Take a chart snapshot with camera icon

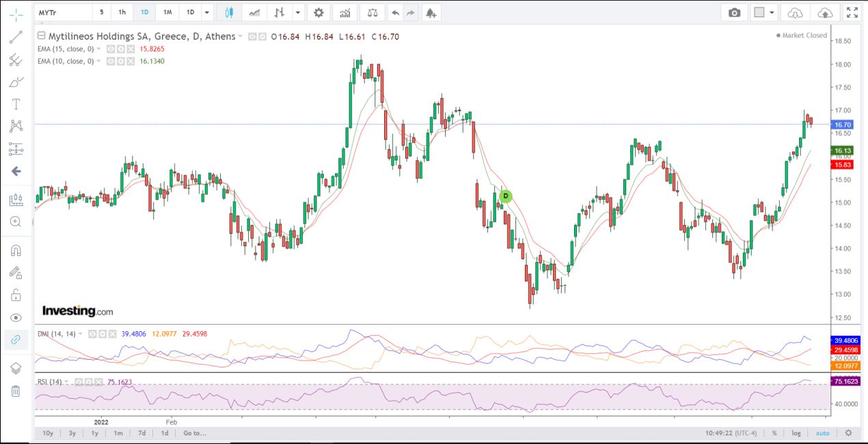(734, 12)
